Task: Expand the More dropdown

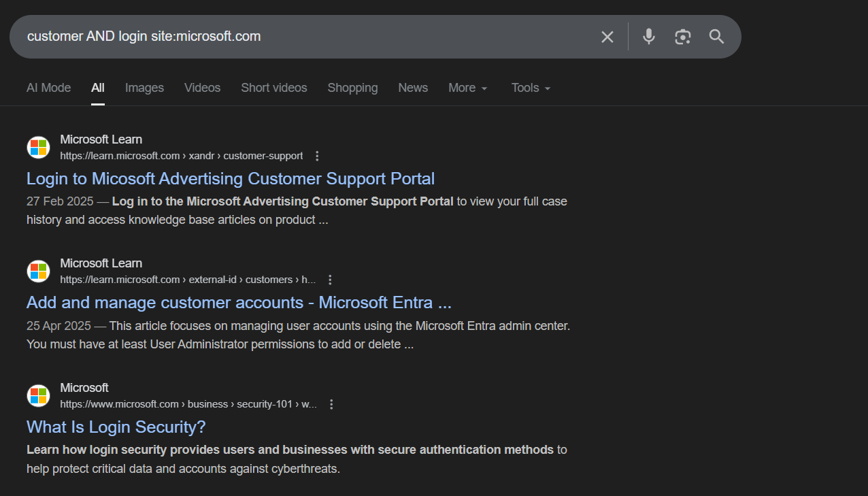Action: (468, 88)
